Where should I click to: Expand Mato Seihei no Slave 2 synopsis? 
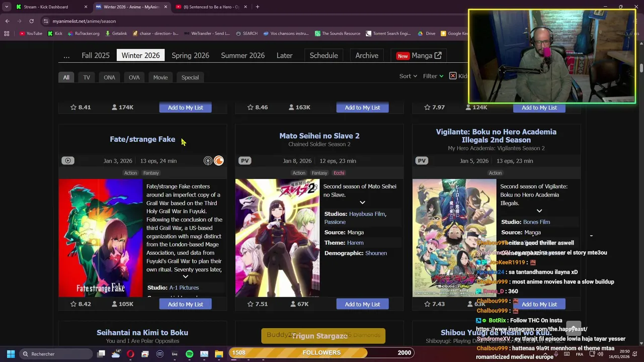[x=362, y=203]
